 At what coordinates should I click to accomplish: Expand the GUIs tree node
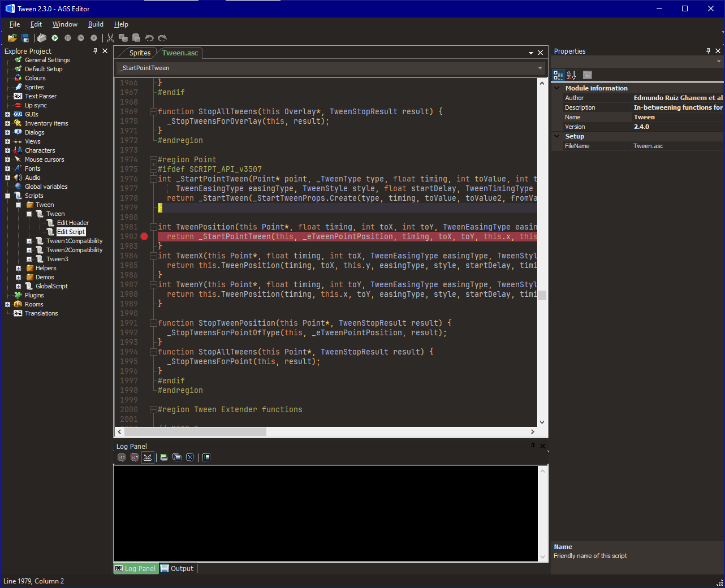pos(7,114)
